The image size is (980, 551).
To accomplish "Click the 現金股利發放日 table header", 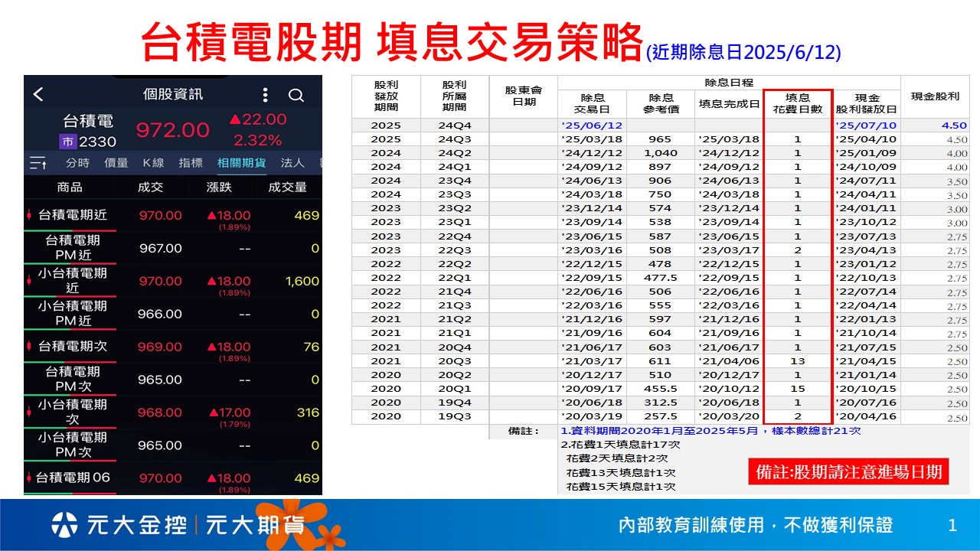I will pos(866,103).
